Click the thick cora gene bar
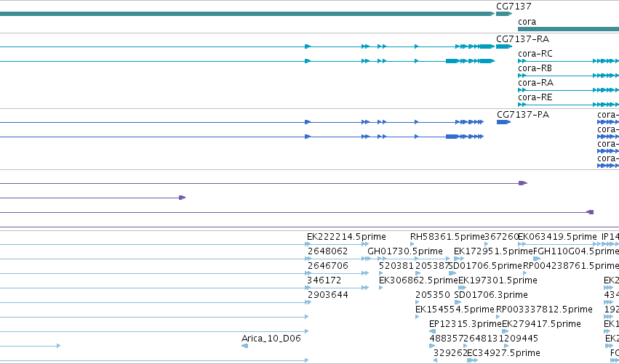Screen dimensions: 619x364 [x=569, y=29]
